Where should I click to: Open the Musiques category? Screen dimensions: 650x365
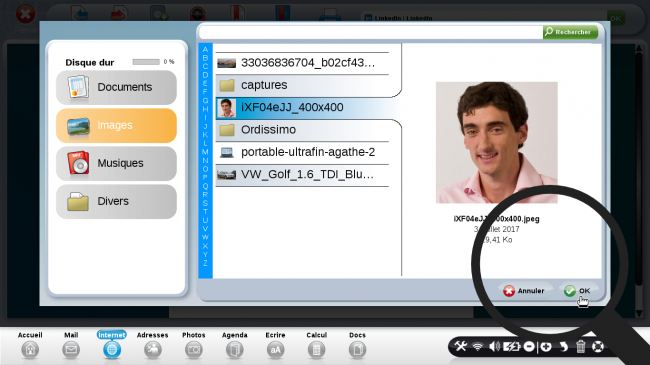coord(116,163)
